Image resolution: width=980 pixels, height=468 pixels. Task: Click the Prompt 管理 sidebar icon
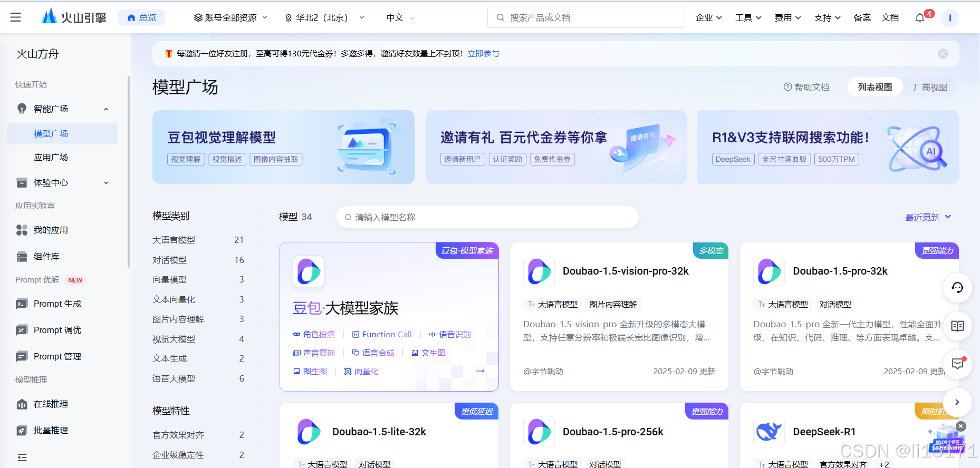click(22, 356)
